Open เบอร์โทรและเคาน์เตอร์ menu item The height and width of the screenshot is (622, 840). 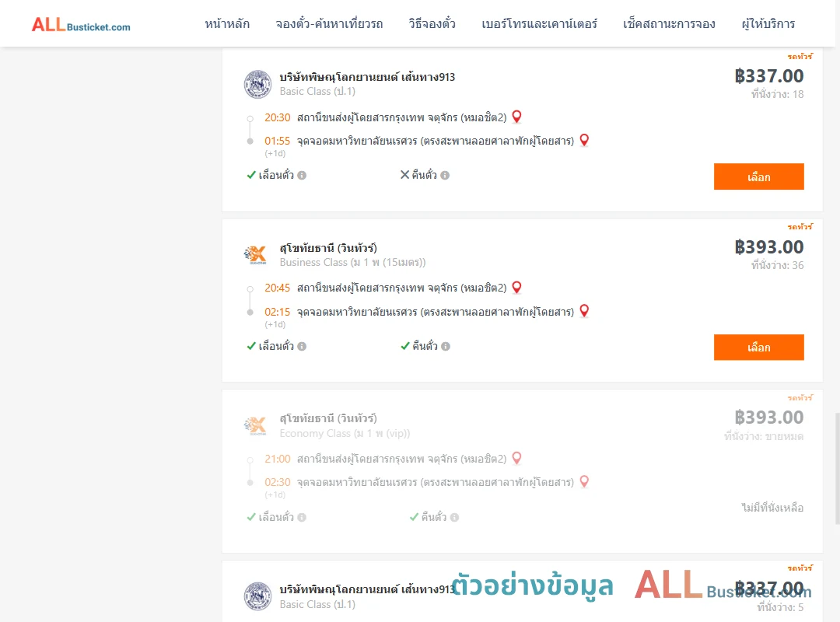(x=539, y=24)
